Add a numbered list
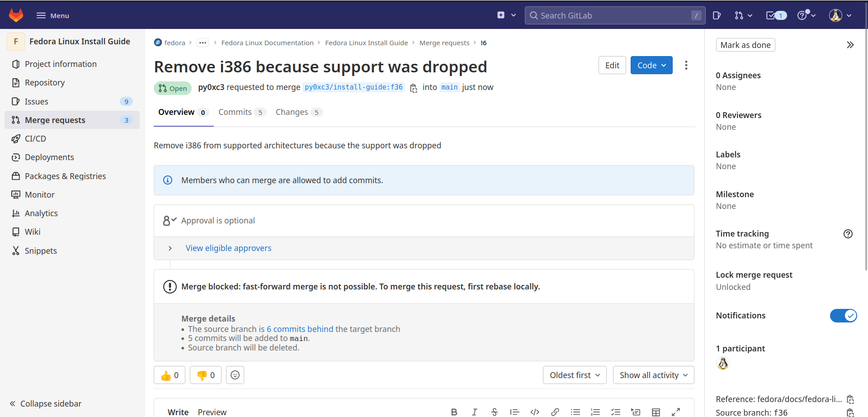Viewport: 868px width, 417px height. click(595, 412)
